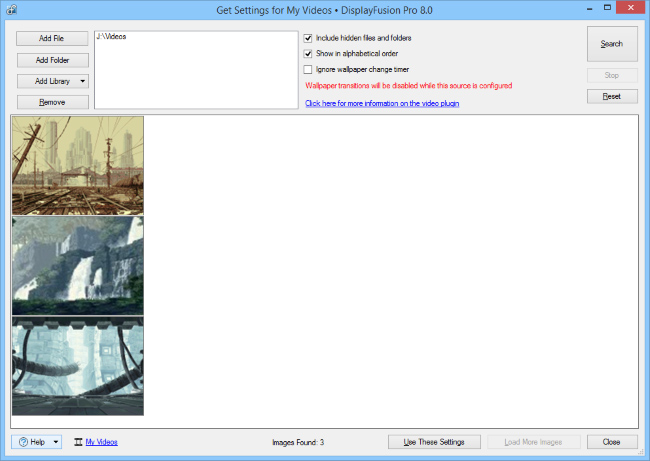Click the DisplayFusion app icon in title bar
The width and height of the screenshot is (650, 461).
(x=12, y=9)
